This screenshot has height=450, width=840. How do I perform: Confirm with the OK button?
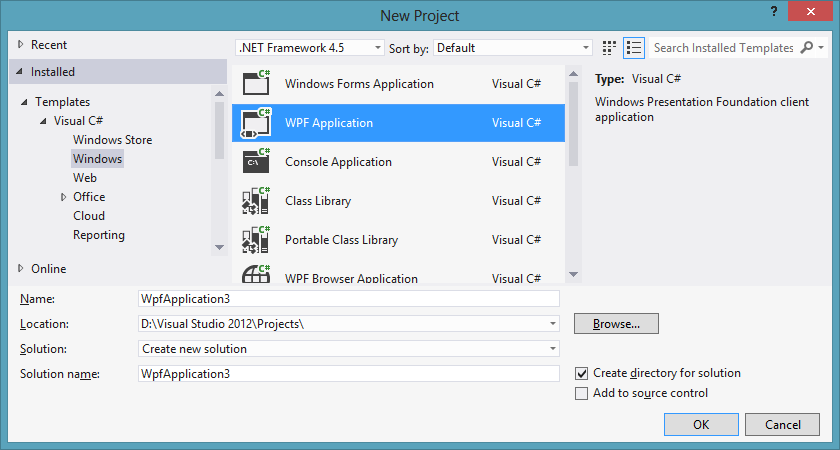click(701, 425)
